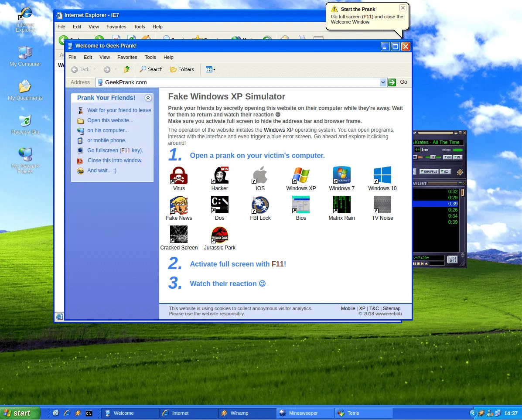522x420 pixels.
Task: Open the Forward button history dropdown arrow
Action: [116, 69]
